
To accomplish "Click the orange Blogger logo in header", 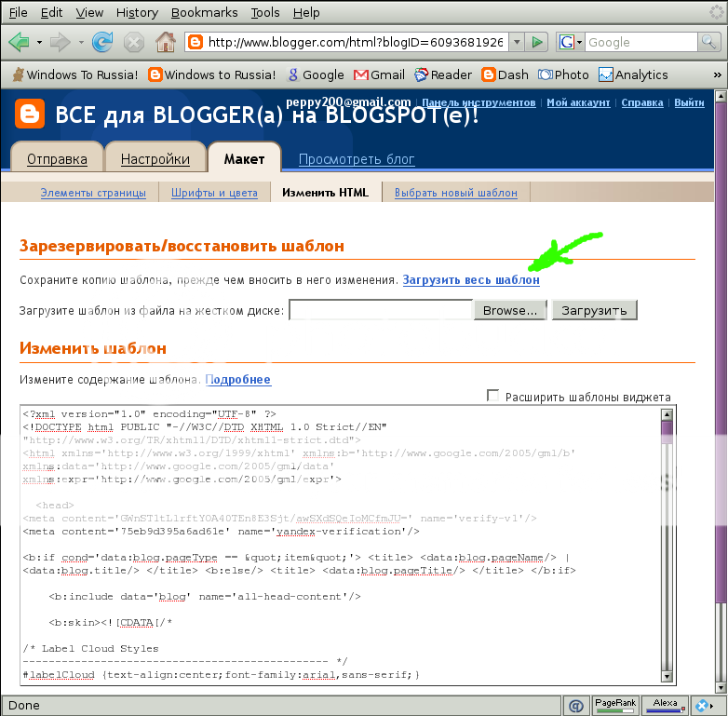I will pos(30,114).
